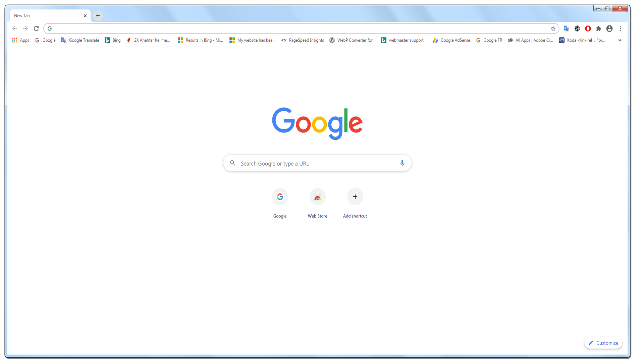Click the Chrome extensions puzzle icon
The image size is (644, 362).
coord(598,28)
